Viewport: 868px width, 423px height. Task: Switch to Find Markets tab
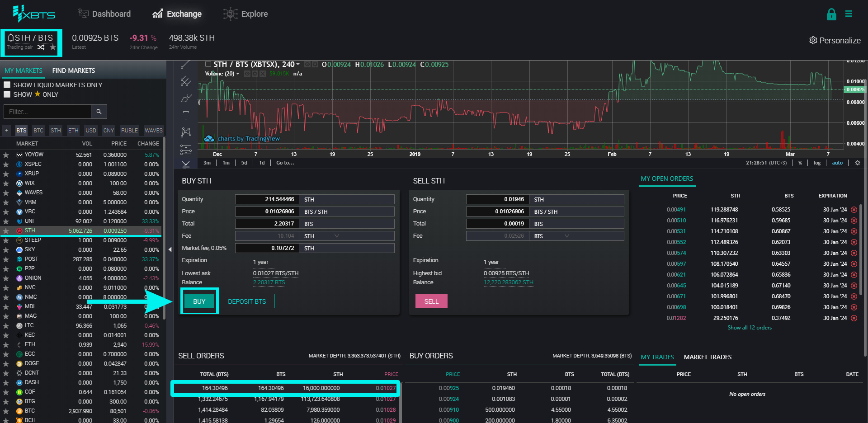point(74,70)
